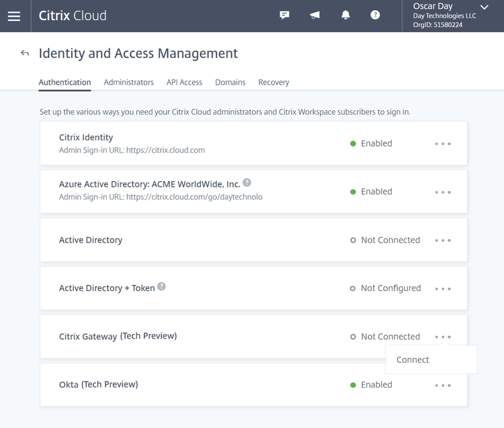Go back using the arrow beside the title

click(25, 53)
